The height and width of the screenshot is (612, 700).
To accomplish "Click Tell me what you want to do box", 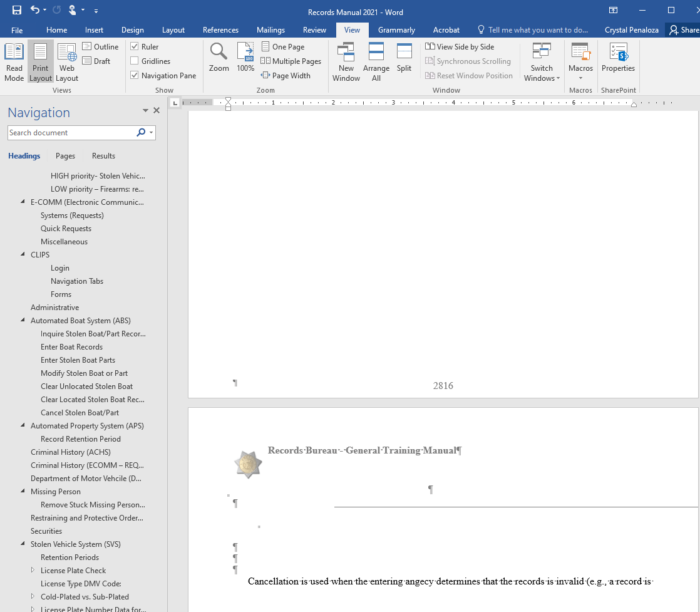I will [533, 30].
